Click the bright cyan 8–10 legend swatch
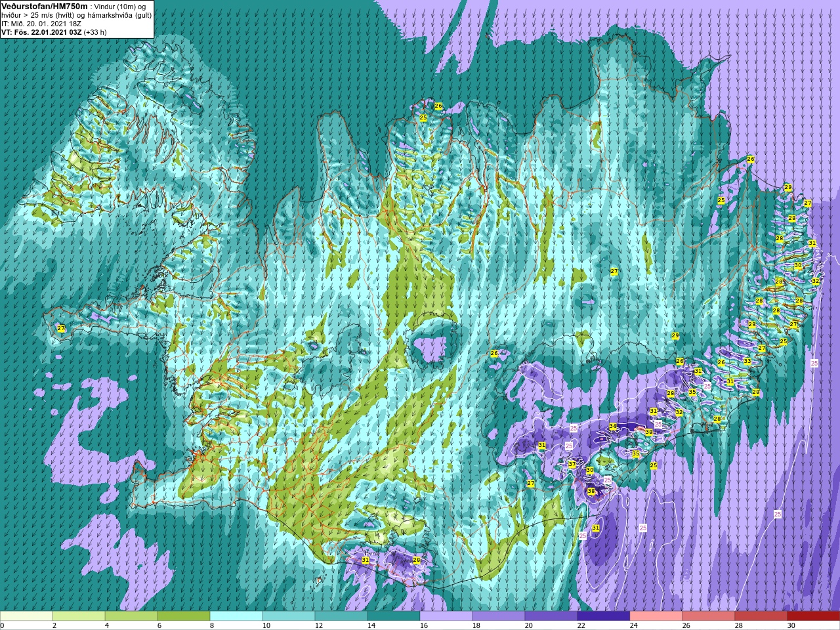The width and height of the screenshot is (840, 630). [x=236, y=616]
